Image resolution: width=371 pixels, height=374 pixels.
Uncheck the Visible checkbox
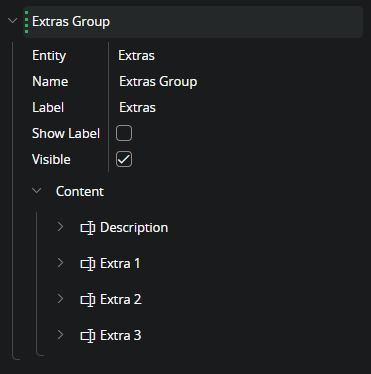coord(124,159)
